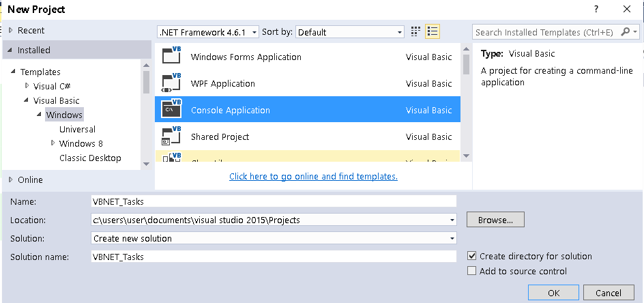Toggle Create directory for solution checkbox
The image size is (644, 303).
click(472, 256)
